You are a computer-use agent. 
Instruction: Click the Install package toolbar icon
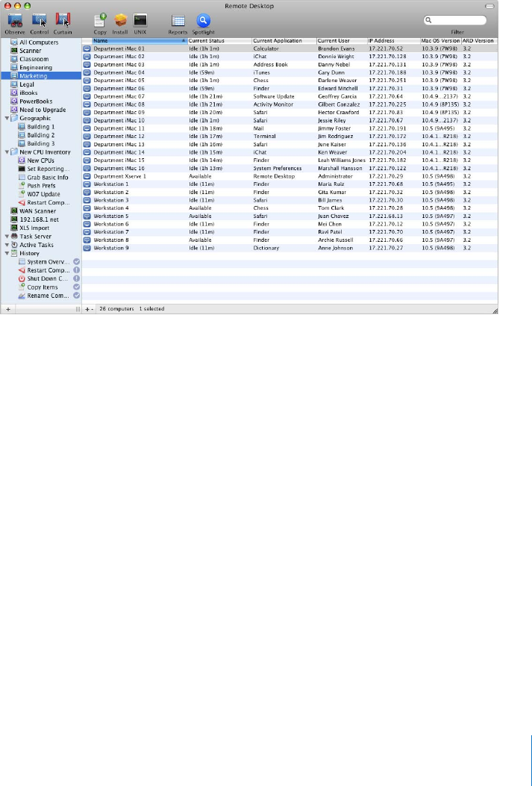pyautogui.click(x=120, y=21)
